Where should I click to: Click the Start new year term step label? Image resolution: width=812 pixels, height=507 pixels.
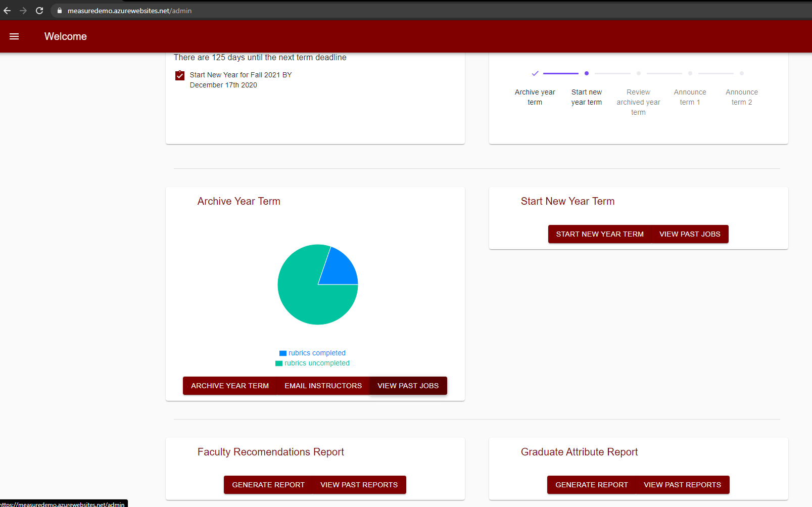(587, 97)
